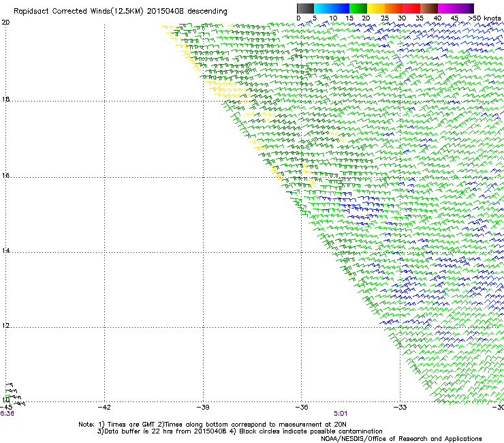Viewport: 504px width, 443px height.
Task: Click longitude label '-45' on bottom axis
Action: (x=6, y=408)
